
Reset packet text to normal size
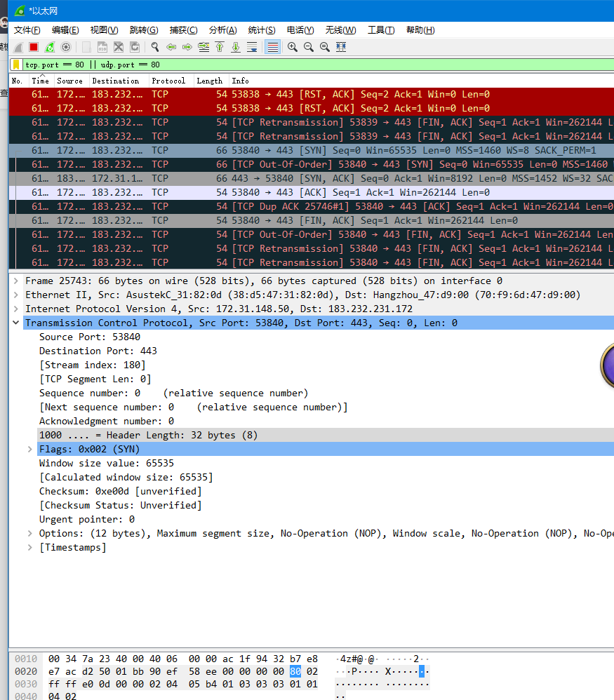click(325, 47)
